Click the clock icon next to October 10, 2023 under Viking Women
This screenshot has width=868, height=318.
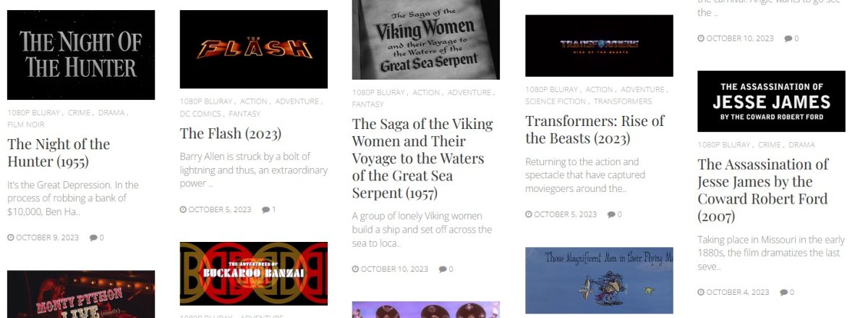[355, 269]
